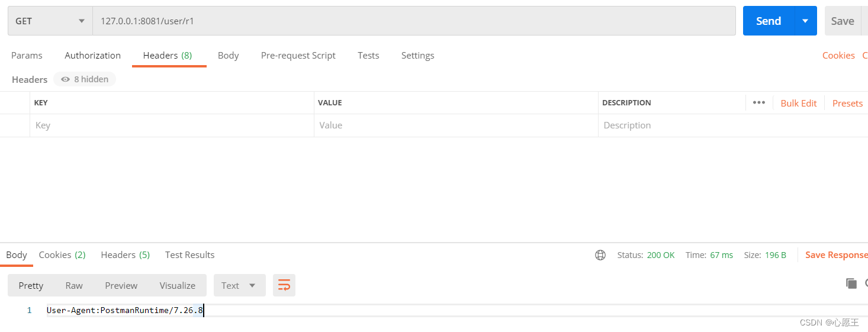868x332 pixels.
Task: Click the header Key input cell
Action: (x=172, y=125)
